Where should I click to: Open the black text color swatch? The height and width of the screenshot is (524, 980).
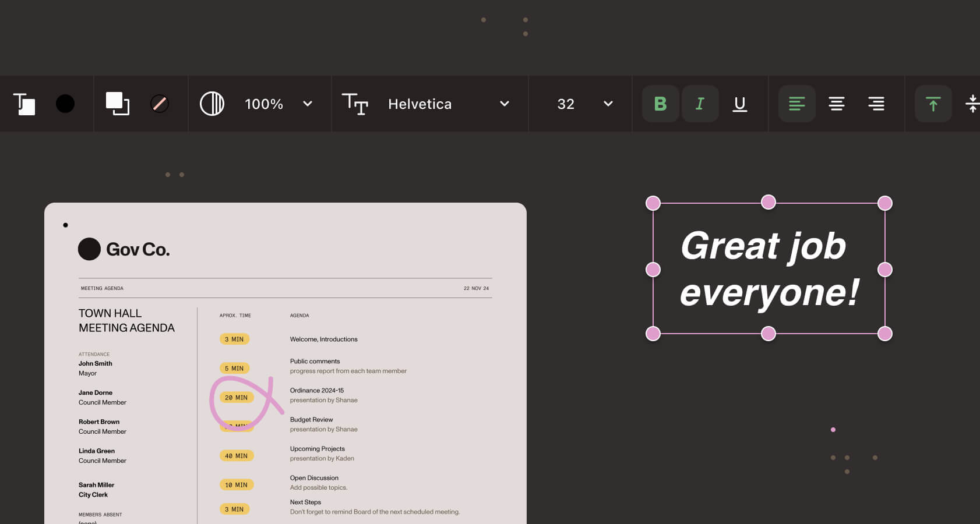tap(65, 104)
